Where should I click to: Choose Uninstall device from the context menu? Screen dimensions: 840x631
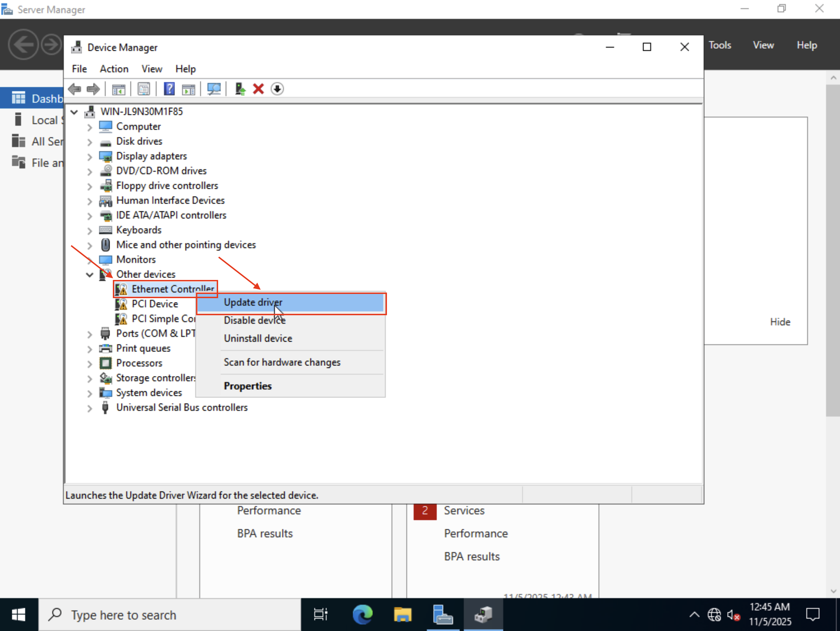[258, 338]
